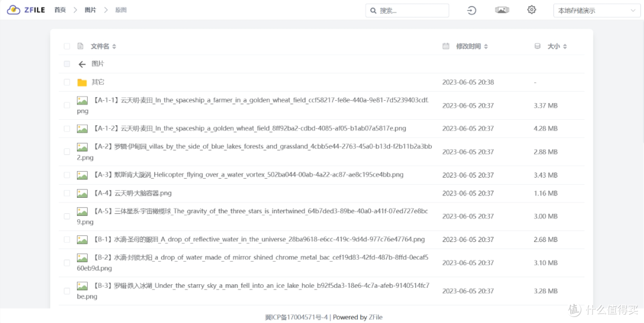Click image icon of 【A-4】 file

point(82,193)
